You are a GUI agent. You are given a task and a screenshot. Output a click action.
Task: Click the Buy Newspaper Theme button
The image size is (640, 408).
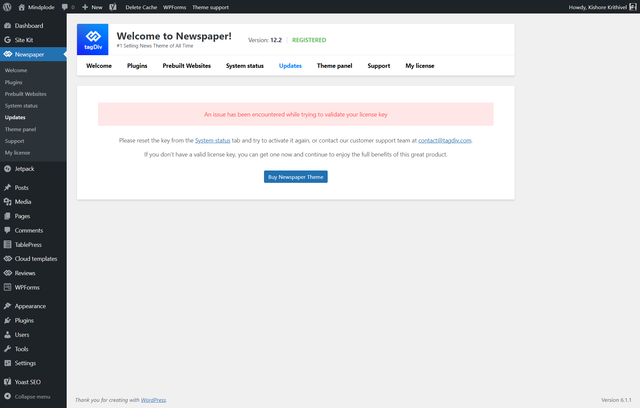[296, 177]
